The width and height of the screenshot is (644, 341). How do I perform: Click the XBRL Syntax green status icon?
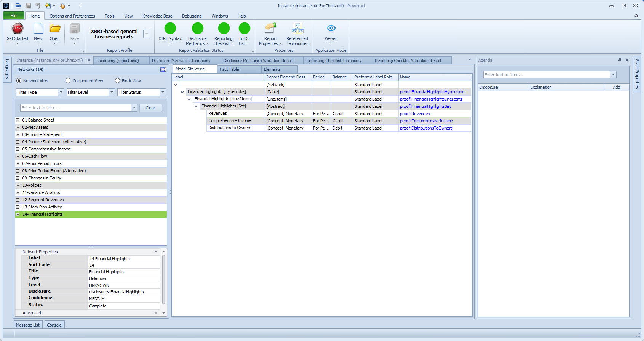[170, 28]
